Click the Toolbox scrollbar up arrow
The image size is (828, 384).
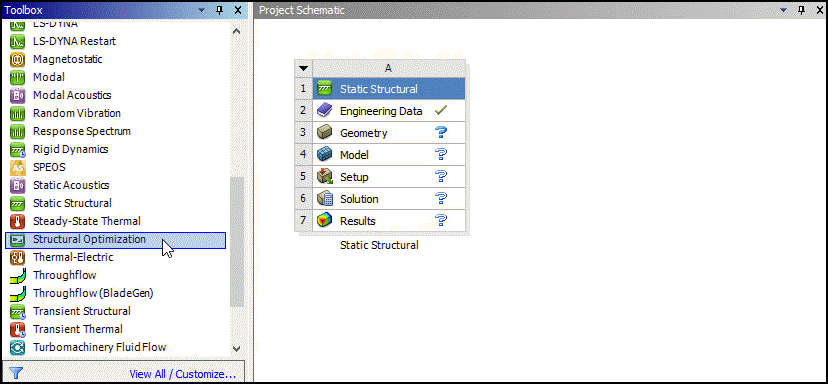click(x=237, y=31)
